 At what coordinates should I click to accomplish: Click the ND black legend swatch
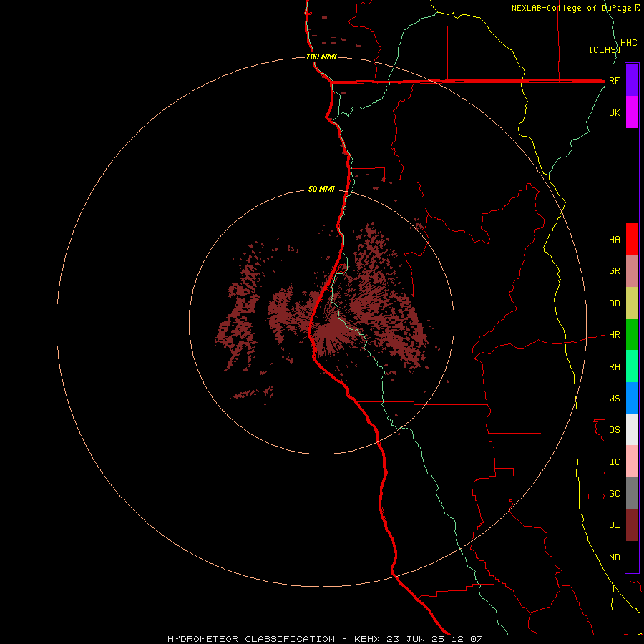click(632, 557)
